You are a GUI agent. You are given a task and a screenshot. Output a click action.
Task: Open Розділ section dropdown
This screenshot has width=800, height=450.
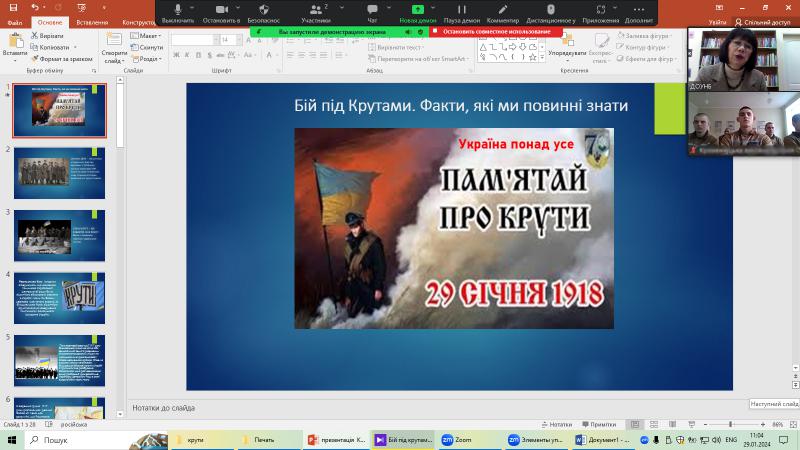[x=147, y=59]
